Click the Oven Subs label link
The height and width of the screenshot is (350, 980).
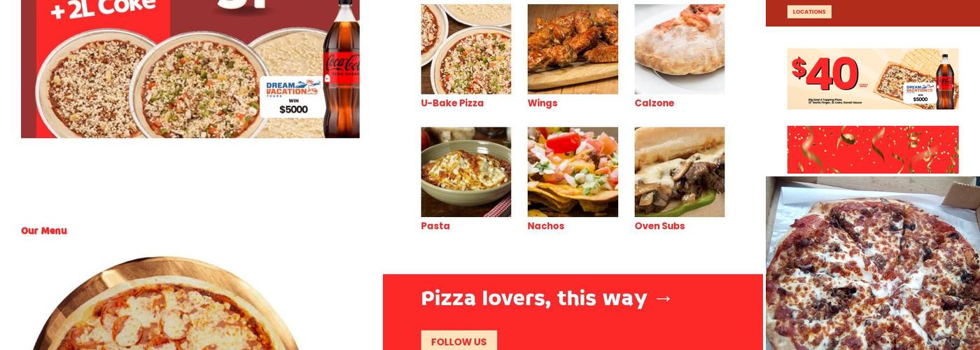tap(659, 226)
